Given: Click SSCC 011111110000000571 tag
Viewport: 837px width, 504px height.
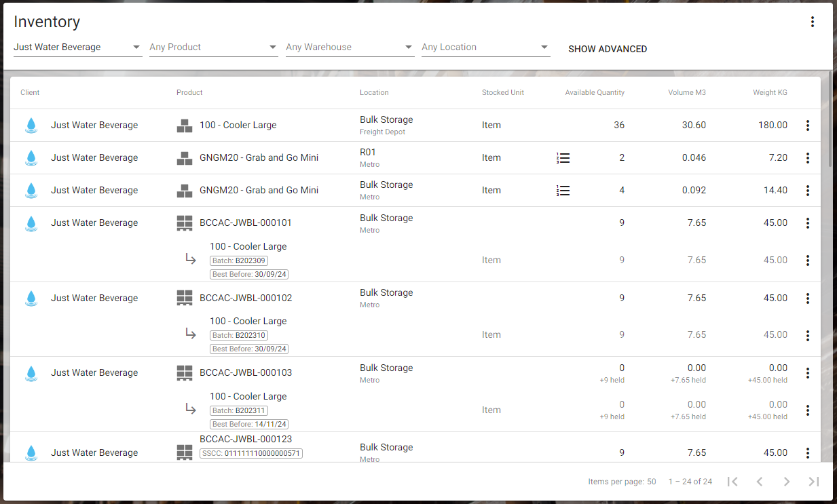Looking at the screenshot, I should point(251,453).
